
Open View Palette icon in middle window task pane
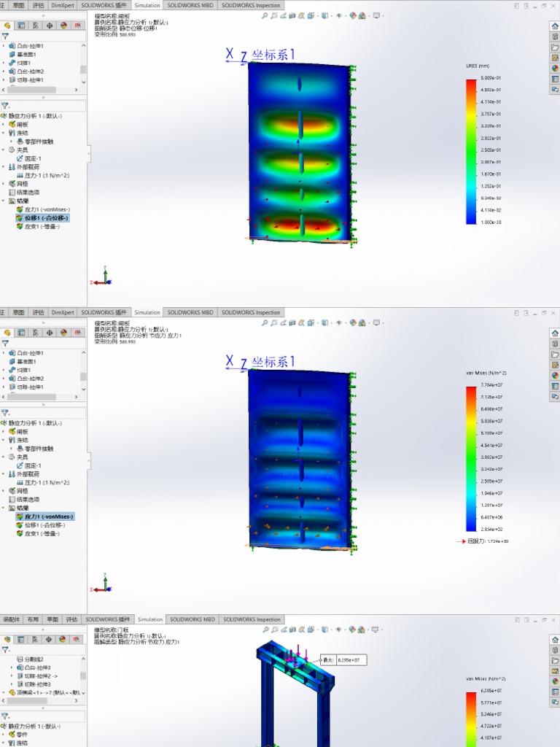pos(555,365)
